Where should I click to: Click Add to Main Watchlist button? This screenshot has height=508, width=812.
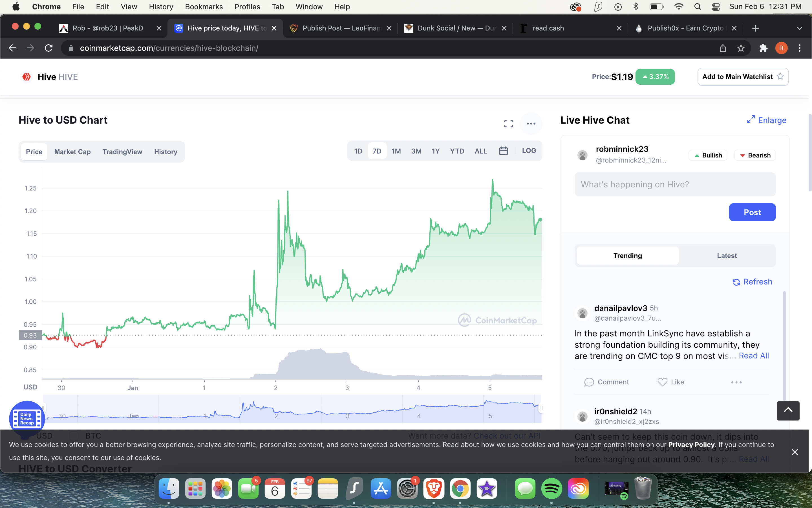point(743,76)
